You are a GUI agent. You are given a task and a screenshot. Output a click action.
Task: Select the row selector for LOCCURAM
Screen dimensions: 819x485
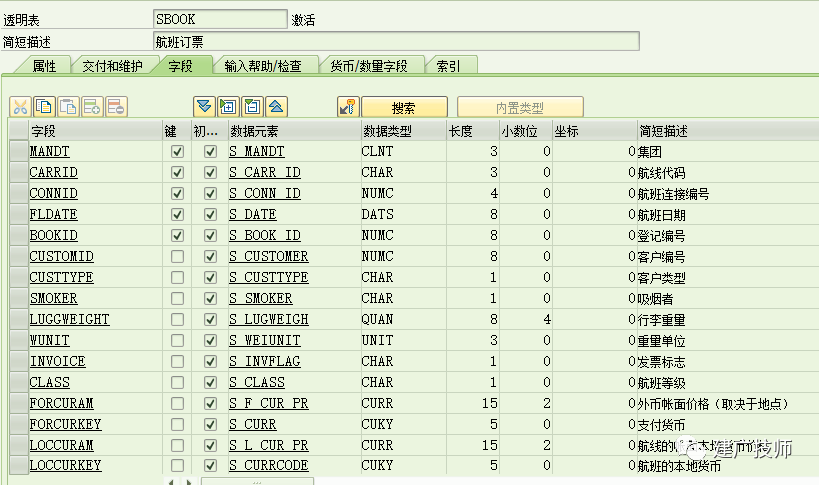pos(19,445)
